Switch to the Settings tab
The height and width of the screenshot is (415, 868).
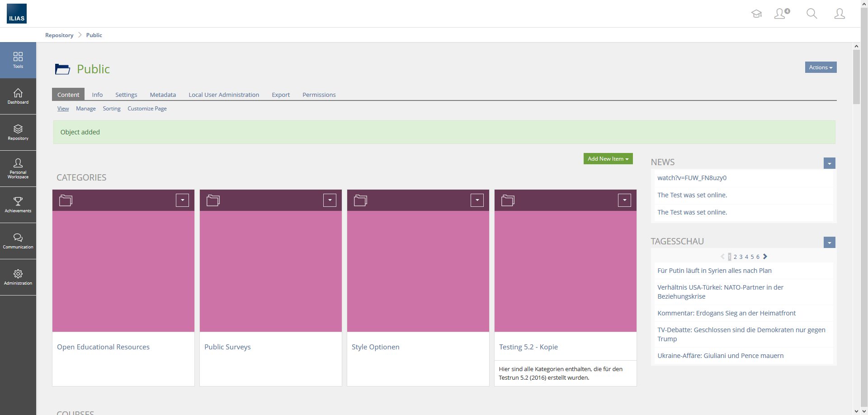(x=126, y=95)
